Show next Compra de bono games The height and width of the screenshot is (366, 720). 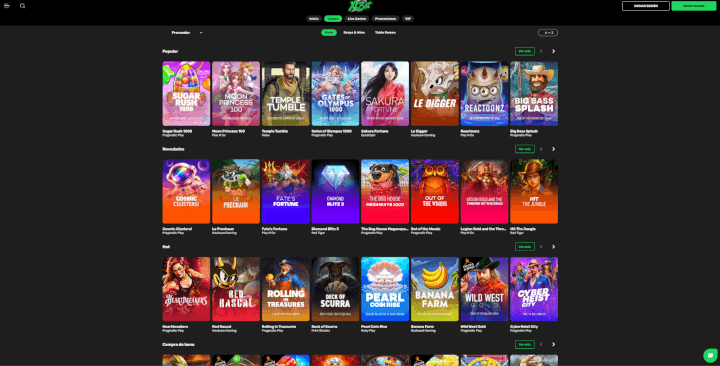(x=553, y=344)
